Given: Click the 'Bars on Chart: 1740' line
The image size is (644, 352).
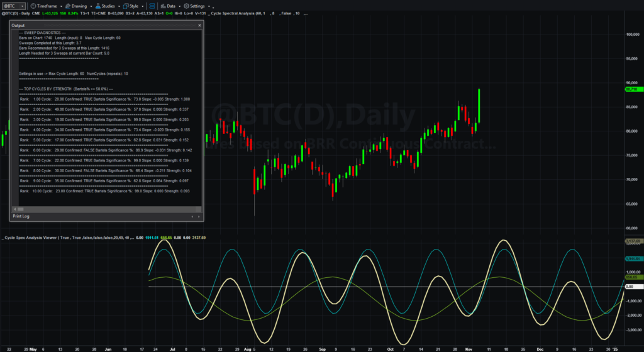Looking at the screenshot, I should (x=70, y=38).
